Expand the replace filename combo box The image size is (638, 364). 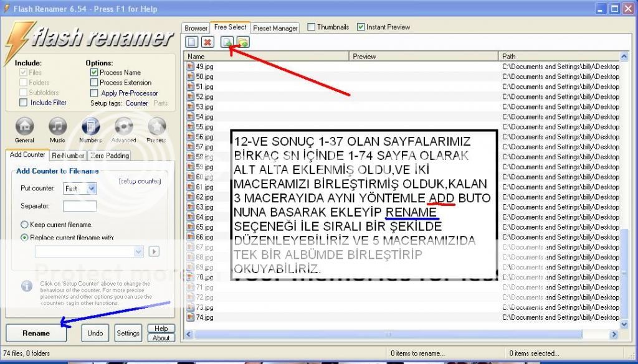[x=139, y=251]
